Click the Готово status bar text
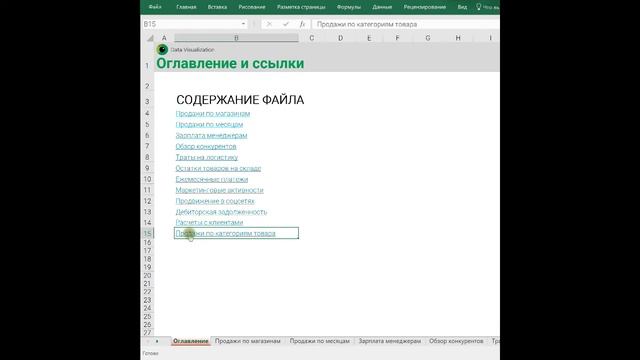Screen dimensions: 640x360 point(150,353)
